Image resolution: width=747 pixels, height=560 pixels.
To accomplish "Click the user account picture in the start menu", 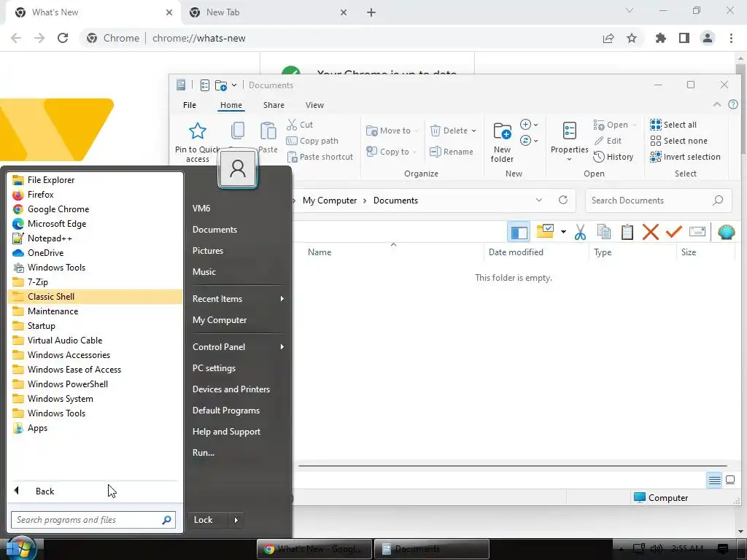I will click(x=237, y=168).
